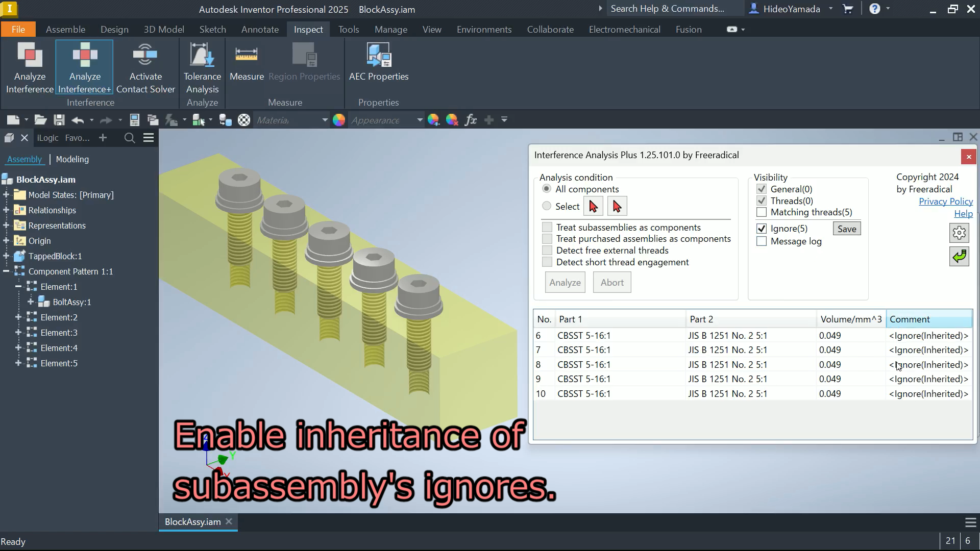This screenshot has width=980, height=551.
Task: Open the Modeling browser tab
Action: [x=72, y=159]
